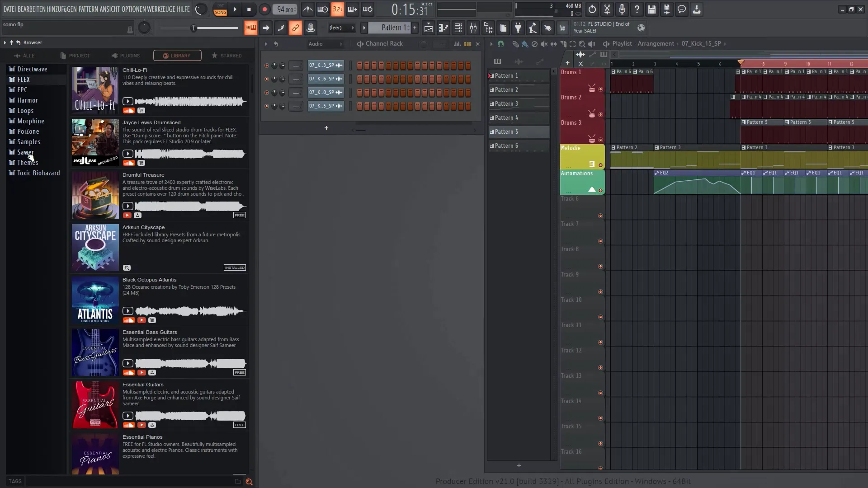Toggle graph editor in Channel Rack

(x=457, y=44)
